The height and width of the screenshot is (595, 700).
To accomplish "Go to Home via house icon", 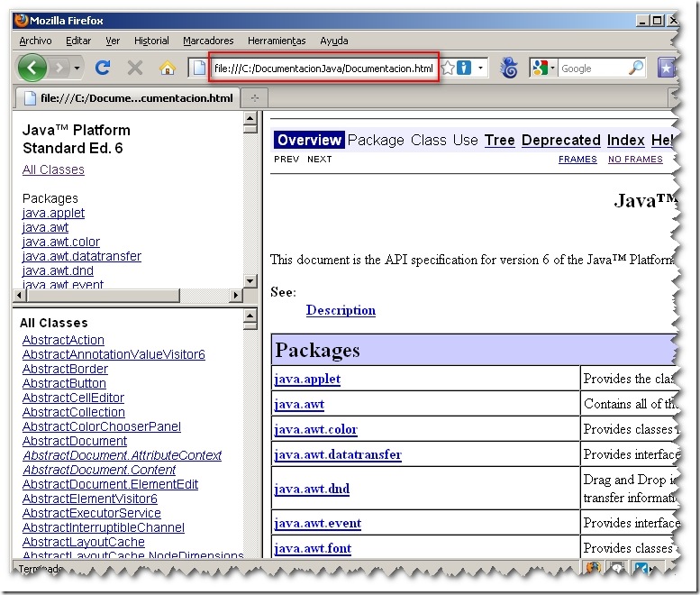I will [x=168, y=69].
